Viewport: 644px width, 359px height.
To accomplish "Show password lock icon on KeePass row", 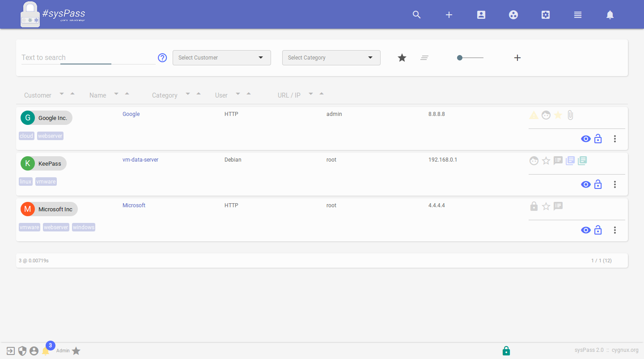I will 598,184.
